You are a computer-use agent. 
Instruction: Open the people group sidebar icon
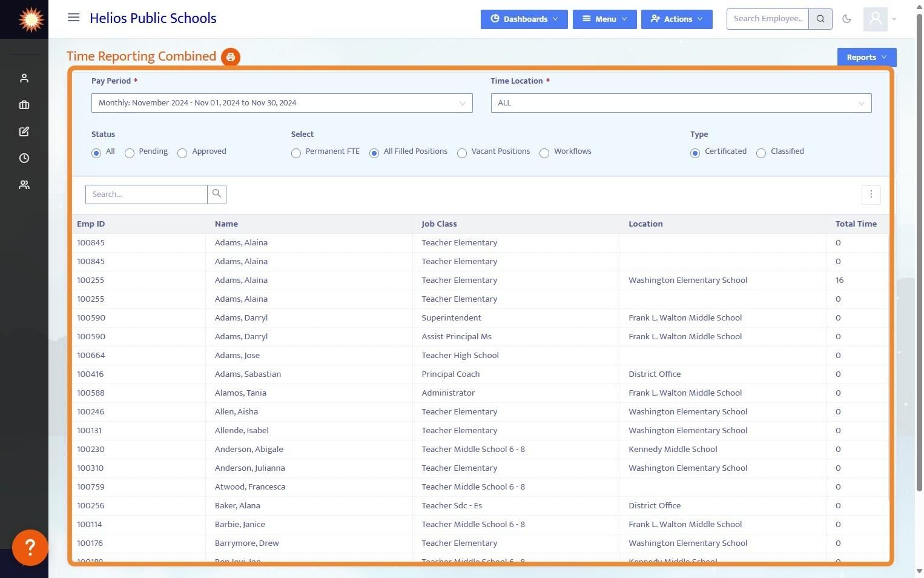[x=24, y=185]
